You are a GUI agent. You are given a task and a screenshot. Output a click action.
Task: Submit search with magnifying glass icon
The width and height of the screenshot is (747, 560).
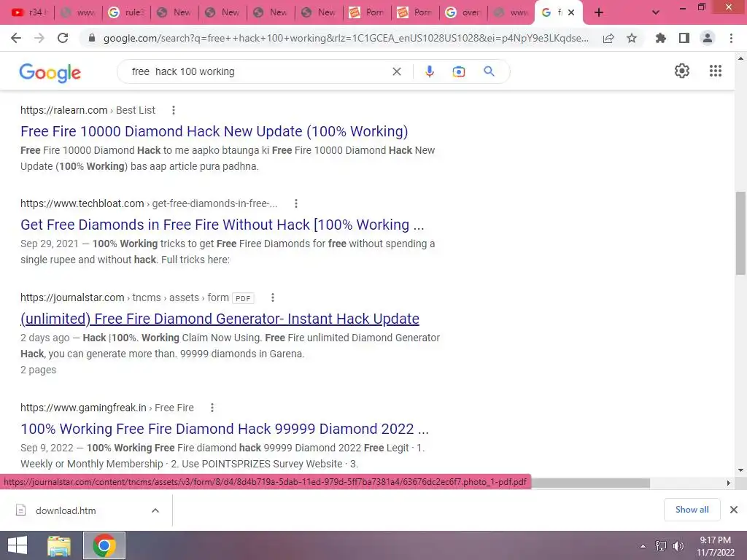coord(489,71)
